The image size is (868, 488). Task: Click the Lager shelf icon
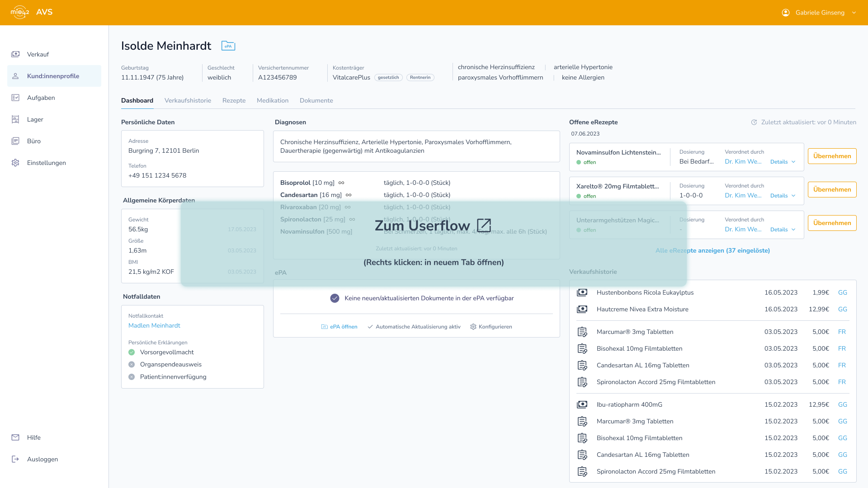tap(15, 119)
